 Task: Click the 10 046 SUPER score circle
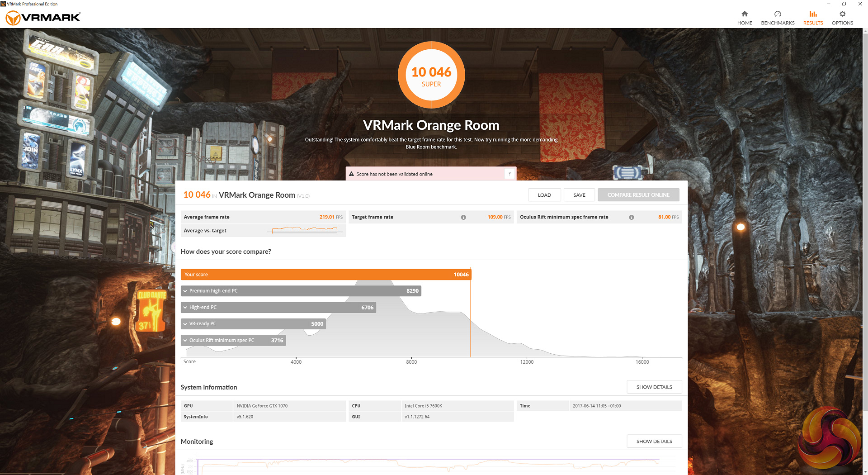[x=431, y=75]
